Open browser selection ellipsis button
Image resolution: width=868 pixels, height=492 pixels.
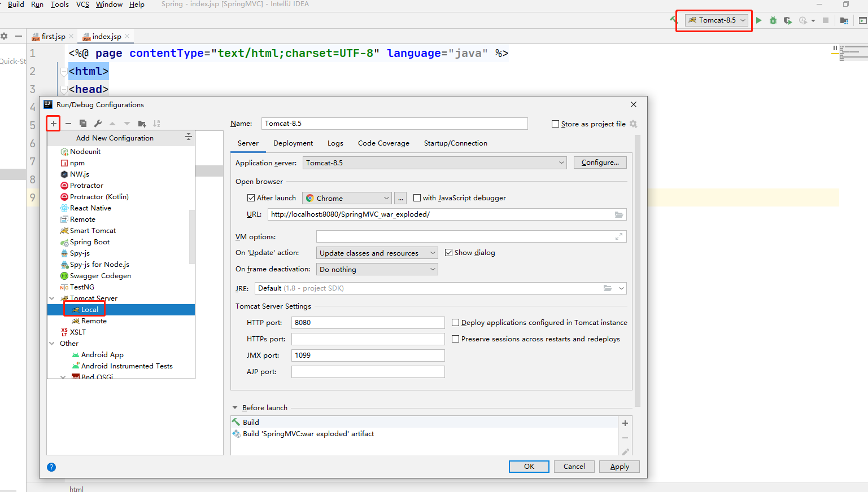click(x=400, y=198)
